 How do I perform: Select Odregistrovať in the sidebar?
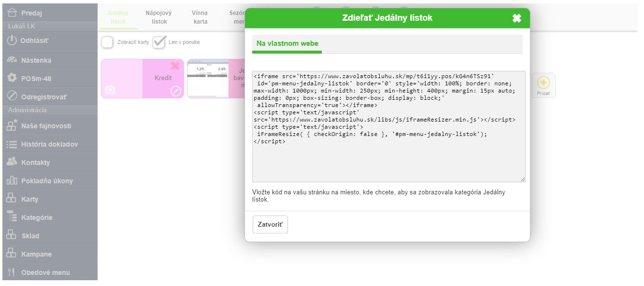[x=43, y=96]
